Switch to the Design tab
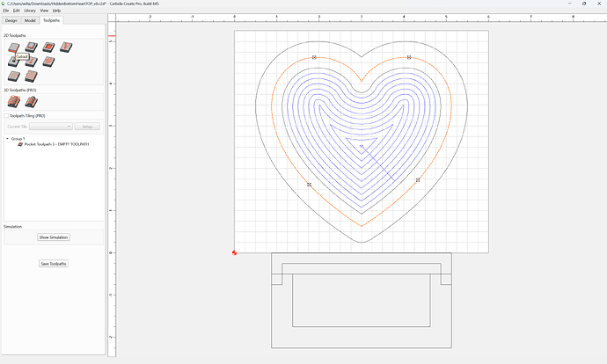Image resolution: width=607 pixels, height=364 pixels. 11,20
